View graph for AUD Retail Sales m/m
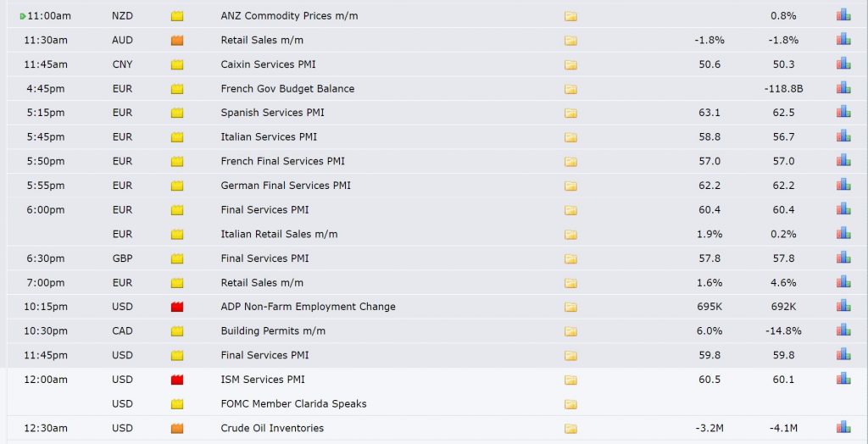 click(x=843, y=39)
